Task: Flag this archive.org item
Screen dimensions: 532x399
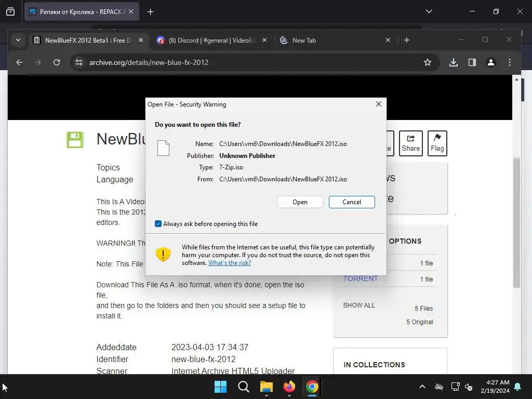Action: pos(437,143)
